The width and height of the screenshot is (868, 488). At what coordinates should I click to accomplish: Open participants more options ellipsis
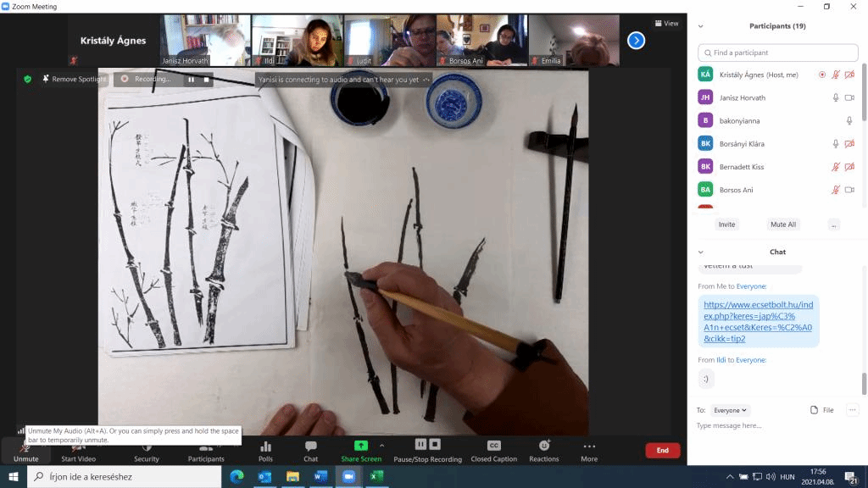(x=834, y=225)
